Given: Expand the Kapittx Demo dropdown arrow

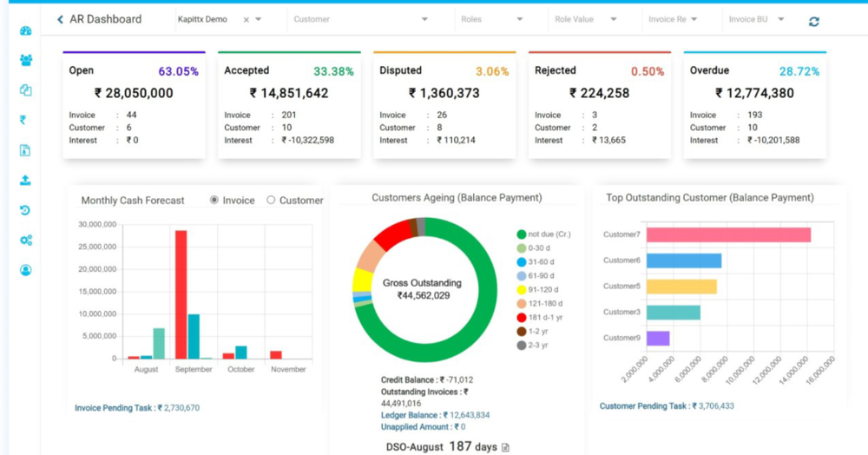Looking at the screenshot, I should 258,19.
